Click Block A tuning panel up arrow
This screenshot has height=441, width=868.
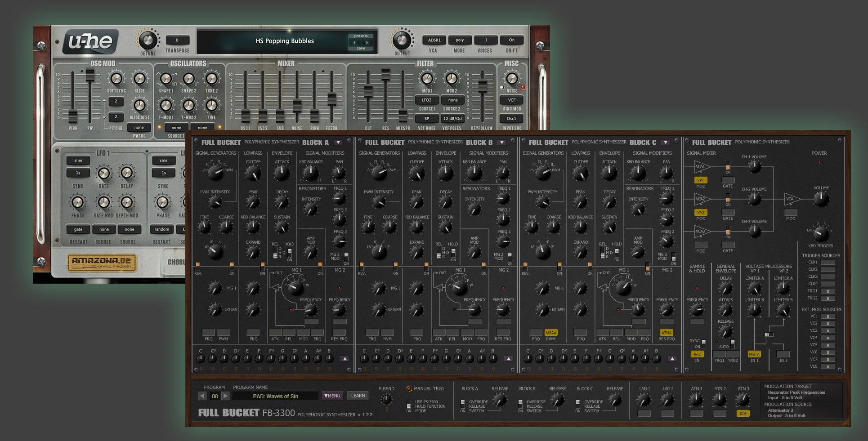[x=345, y=359]
